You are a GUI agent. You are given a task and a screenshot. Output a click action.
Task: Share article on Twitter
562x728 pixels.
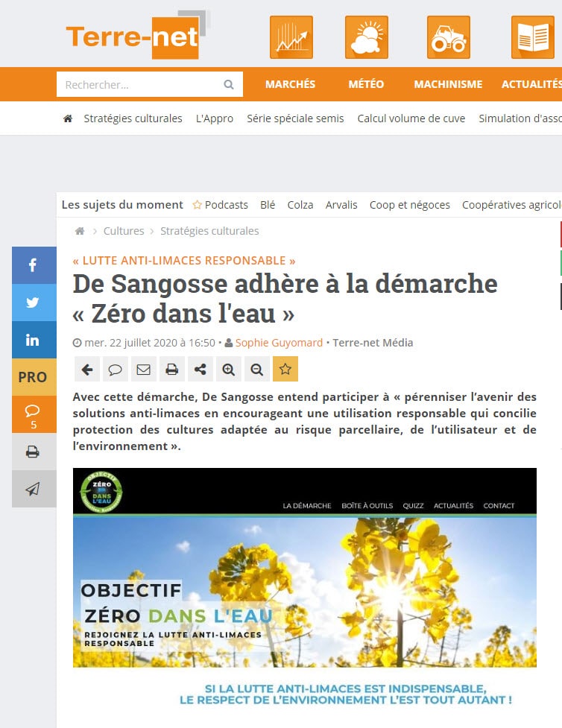(34, 303)
